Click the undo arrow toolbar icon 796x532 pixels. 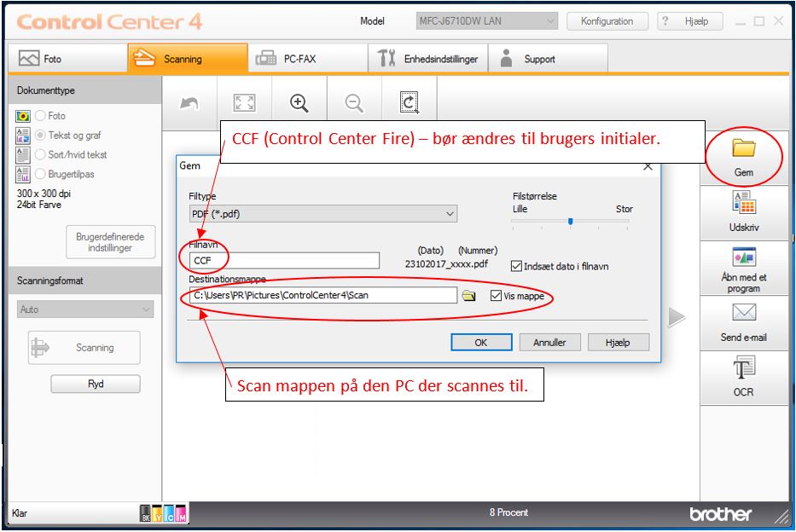(189, 103)
